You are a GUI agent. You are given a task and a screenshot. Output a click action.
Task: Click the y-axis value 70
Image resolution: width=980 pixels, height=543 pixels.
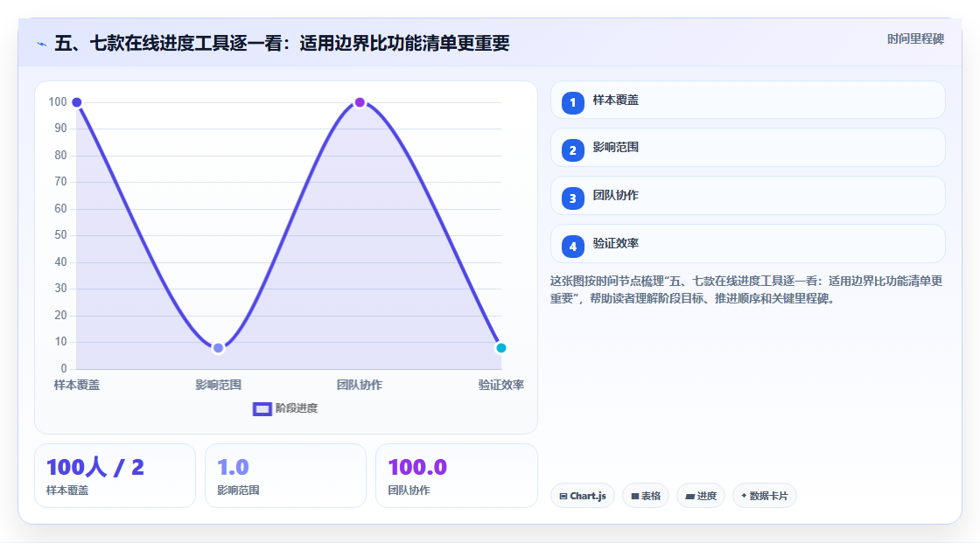[60, 183]
